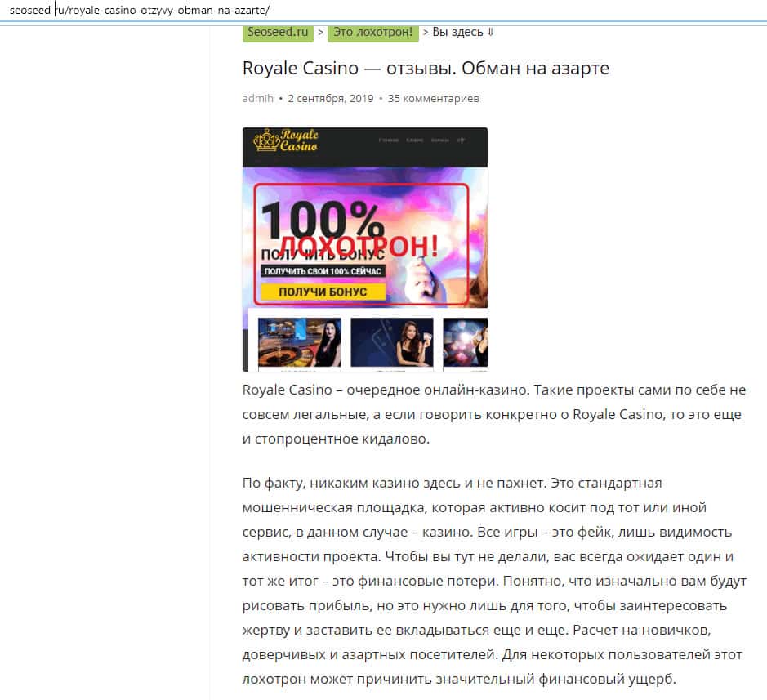
Task: Click the URL address bar text
Action: click(140, 10)
